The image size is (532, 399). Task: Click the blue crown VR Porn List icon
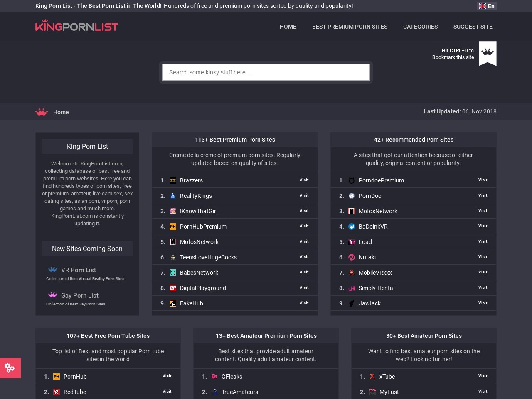click(x=53, y=269)
